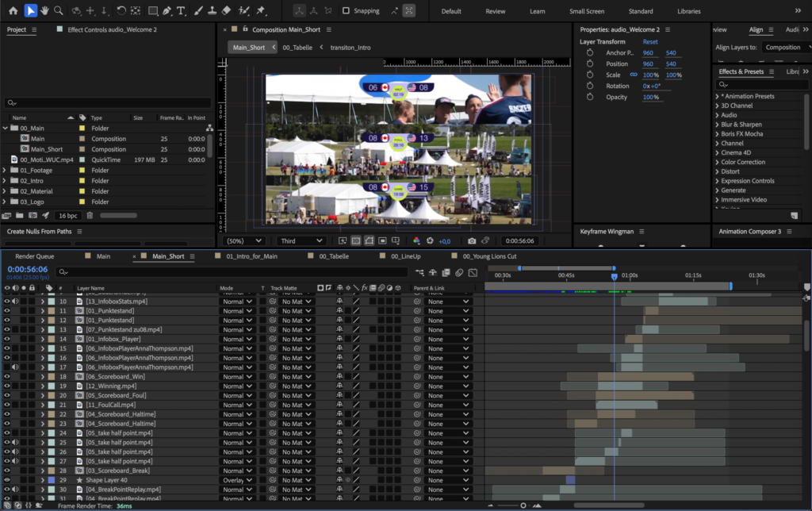Select the Clone Stamp tool

pos(210,11)
